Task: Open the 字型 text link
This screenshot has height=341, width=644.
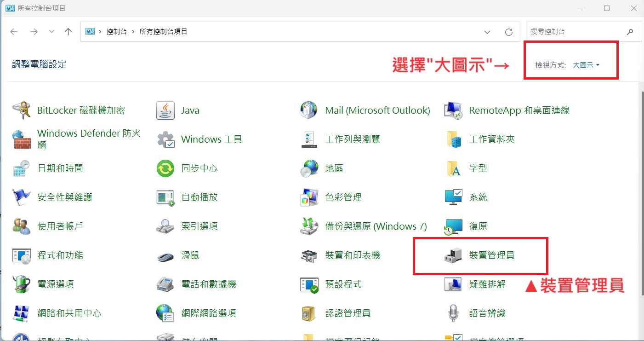Action: [x=478, y=168]
